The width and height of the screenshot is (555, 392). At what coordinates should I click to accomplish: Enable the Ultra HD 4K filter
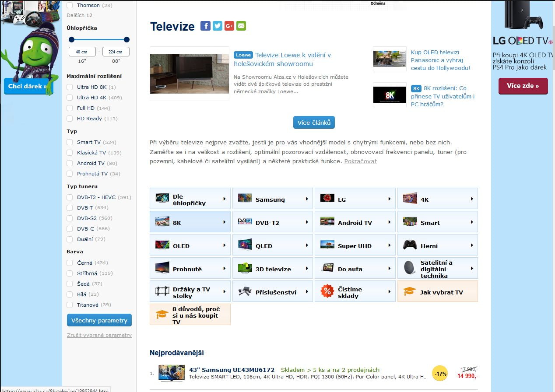pyautogui.click(x=70, y=98)
